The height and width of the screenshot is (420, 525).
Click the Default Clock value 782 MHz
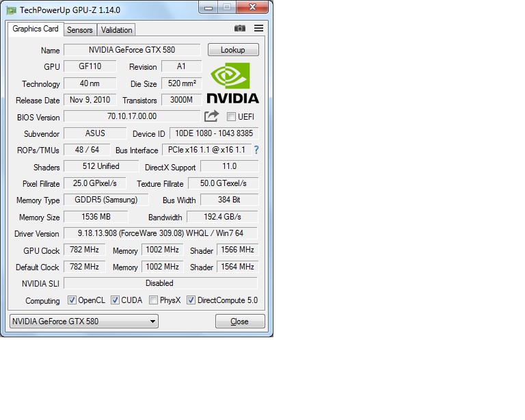pyautogui.click(x=84, y=267)
